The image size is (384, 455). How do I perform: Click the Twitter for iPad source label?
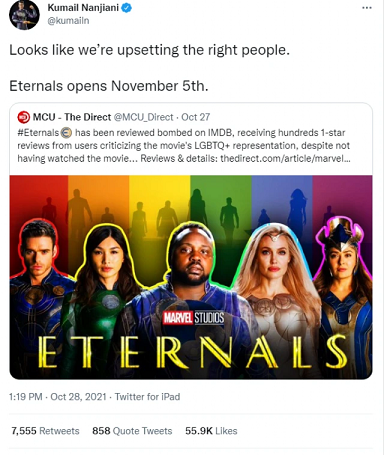coord(147,397)
